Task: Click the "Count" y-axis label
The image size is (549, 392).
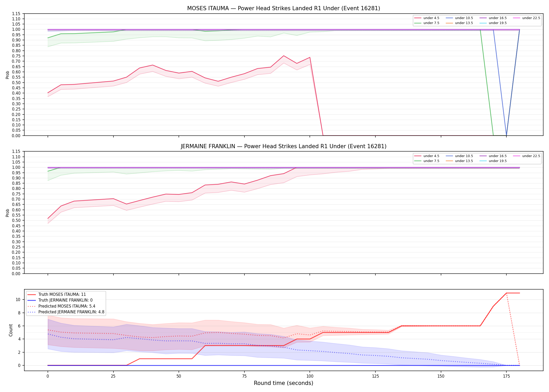Action: pyautogui.click(x=11, y=330)
